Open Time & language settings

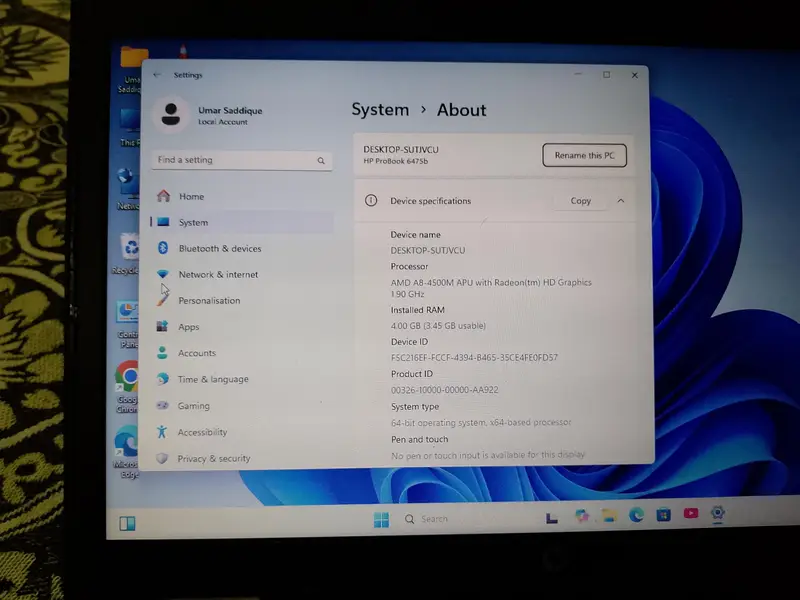coord(212,380)
